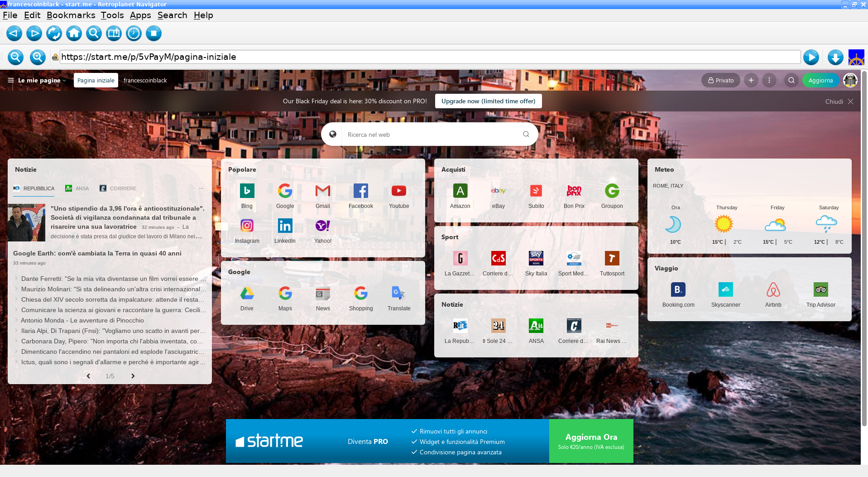Screen dimensions: 868x477
Task: Select the CORRIERE news feed tab
Action: 118,188
